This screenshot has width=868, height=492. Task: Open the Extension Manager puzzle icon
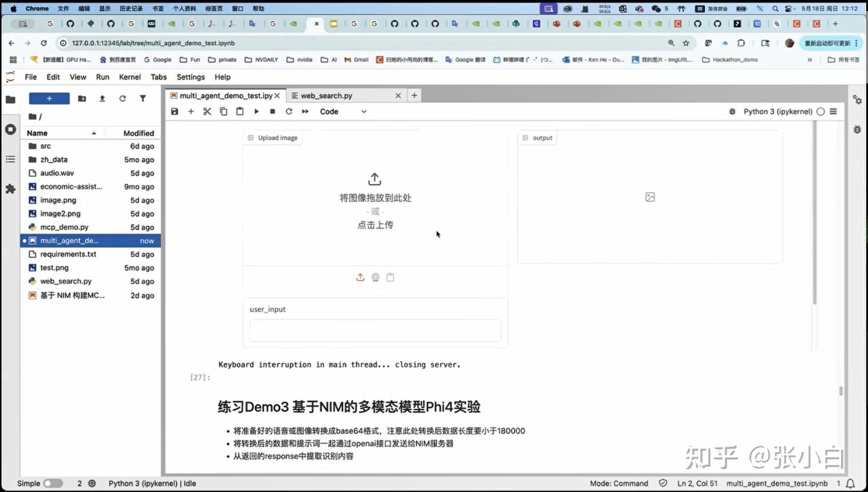coord(10,189)
